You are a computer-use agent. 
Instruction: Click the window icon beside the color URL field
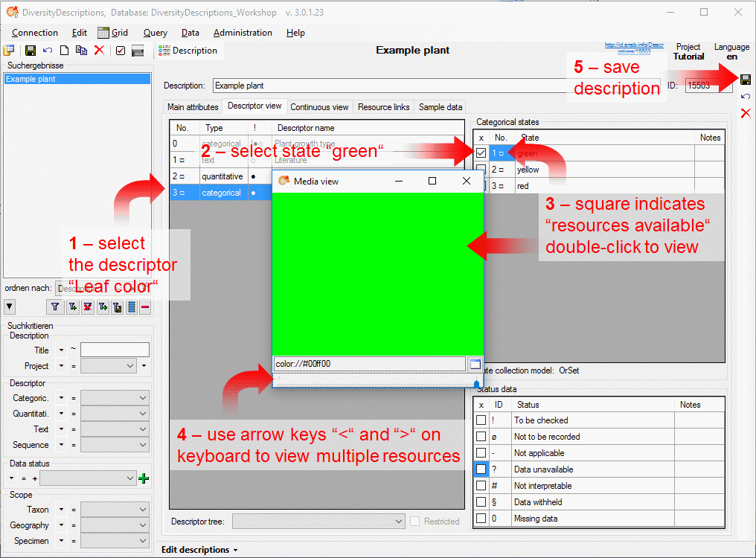[x=475, y=364]
